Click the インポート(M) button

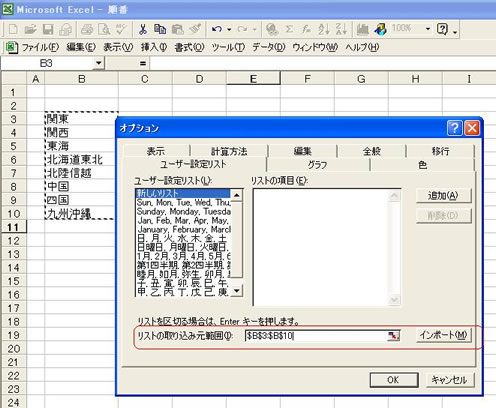coord(443,335)
